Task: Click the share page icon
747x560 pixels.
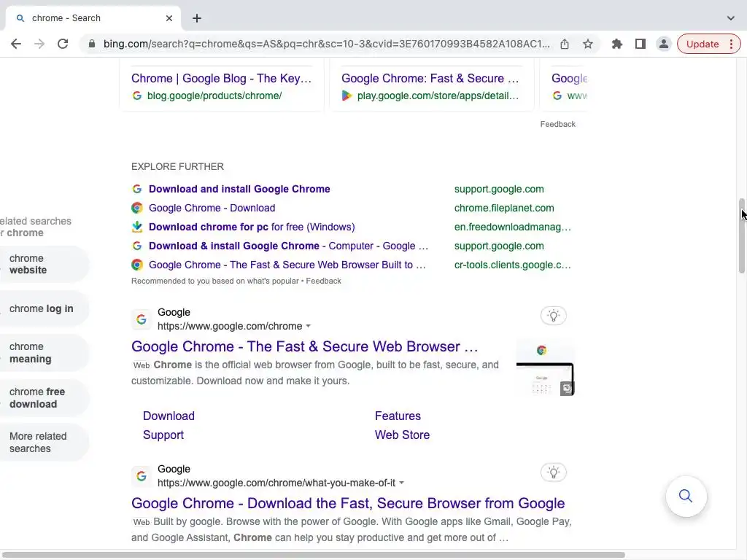Action: click(x=565, y=44)
